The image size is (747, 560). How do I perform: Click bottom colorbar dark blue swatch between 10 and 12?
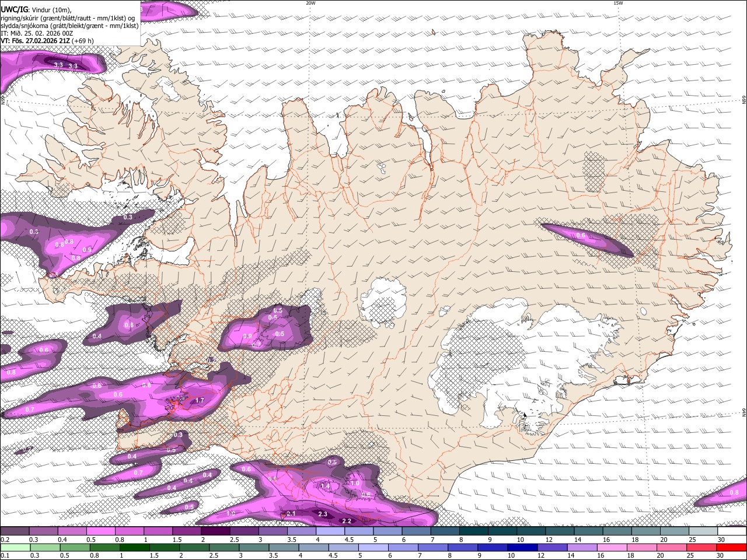(x=523, y=547)
